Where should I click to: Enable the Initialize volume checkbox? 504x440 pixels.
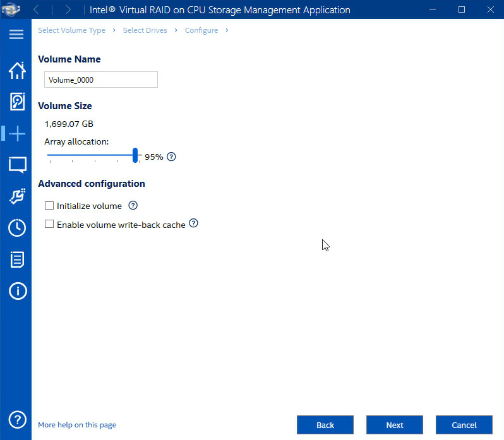coord(49,206)
